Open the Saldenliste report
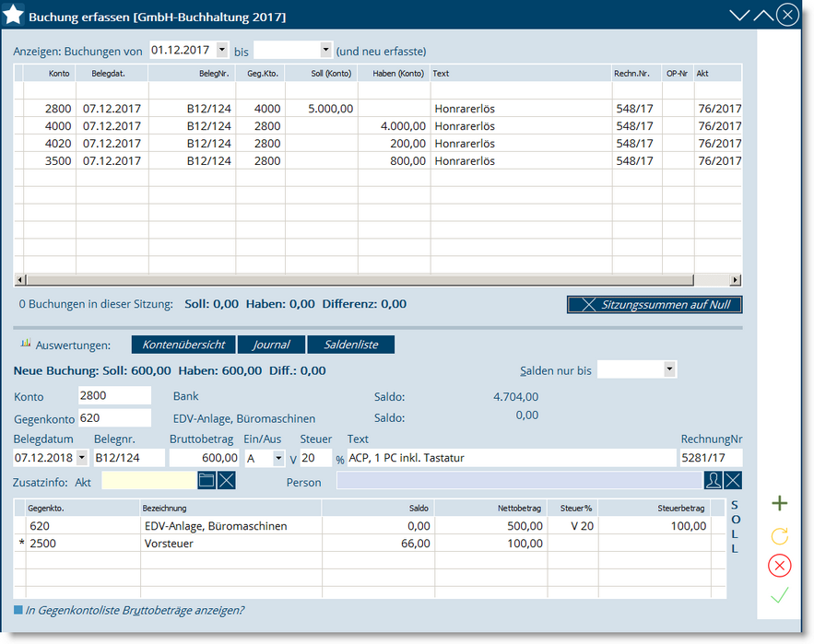 click(350, 345)
